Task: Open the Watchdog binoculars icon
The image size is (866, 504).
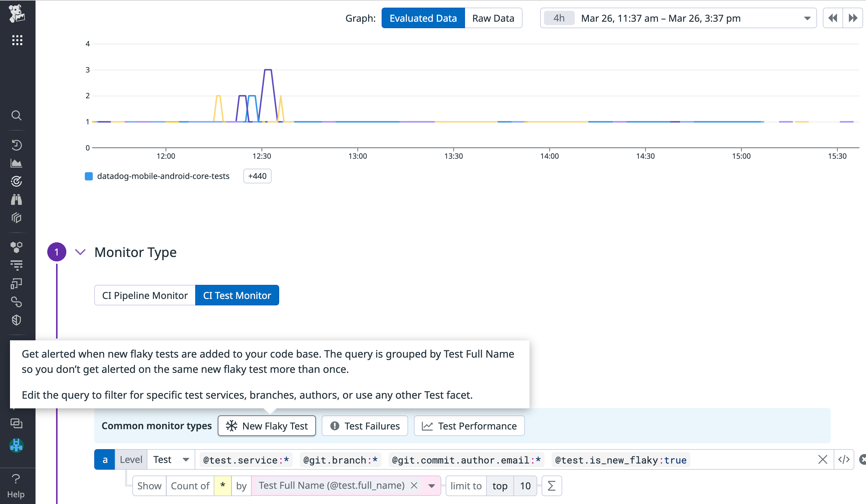Action: [16, 199]
